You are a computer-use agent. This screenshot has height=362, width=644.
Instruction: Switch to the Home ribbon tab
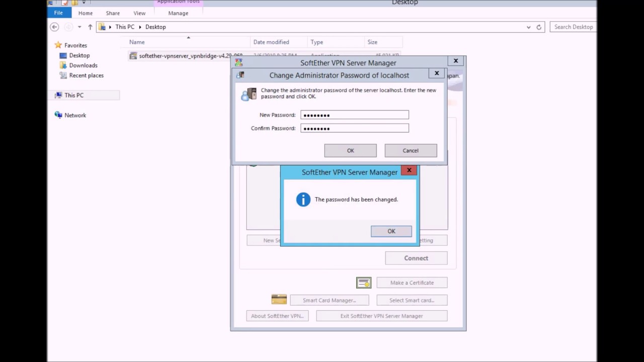click(x=86, y=13)
